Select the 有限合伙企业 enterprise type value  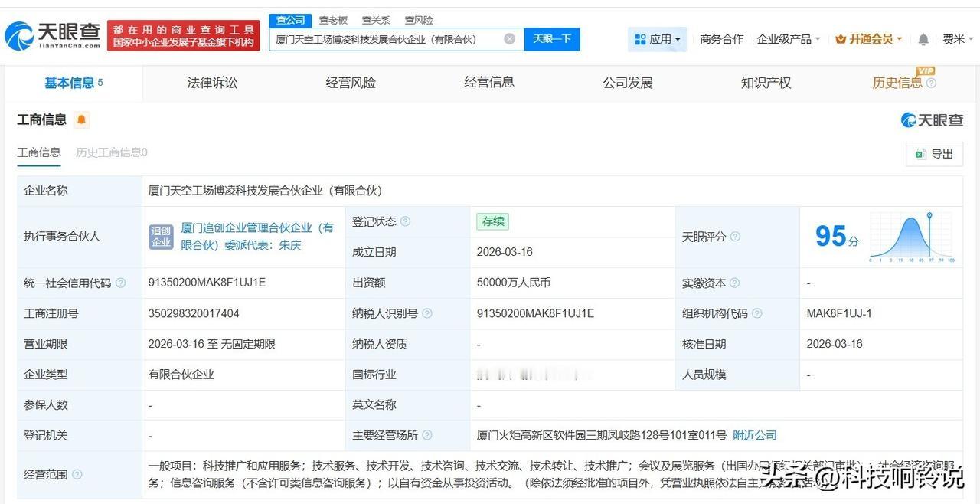pos(181,375)
